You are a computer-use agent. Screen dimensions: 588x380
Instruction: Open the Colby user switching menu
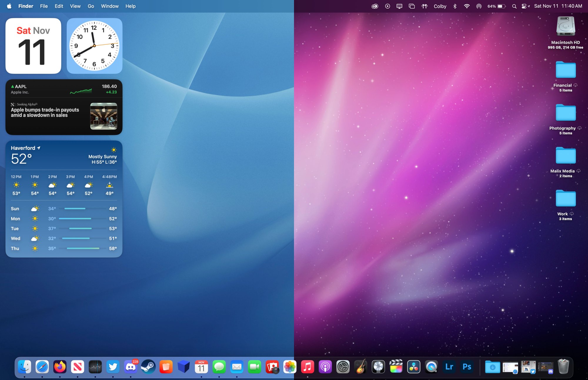pyautogui.click(x=440, y=6)
